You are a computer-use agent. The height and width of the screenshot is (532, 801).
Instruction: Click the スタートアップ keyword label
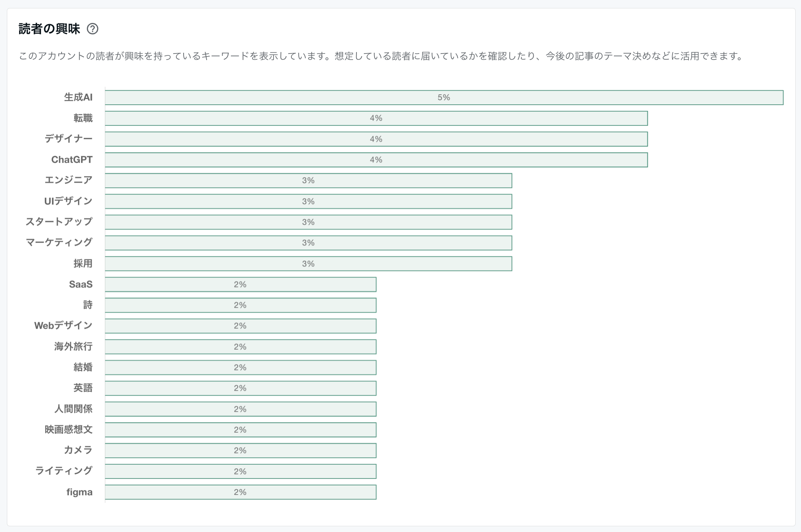point(59,222)
